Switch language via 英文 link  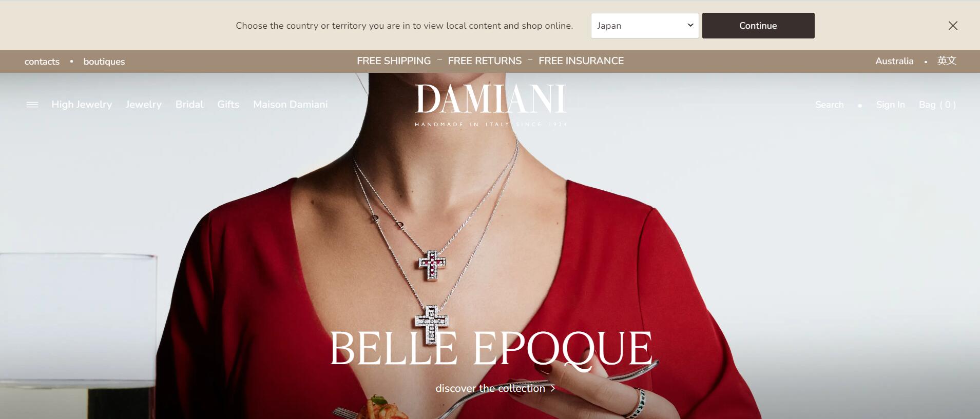pyautogui.click(x=947, y=61)
